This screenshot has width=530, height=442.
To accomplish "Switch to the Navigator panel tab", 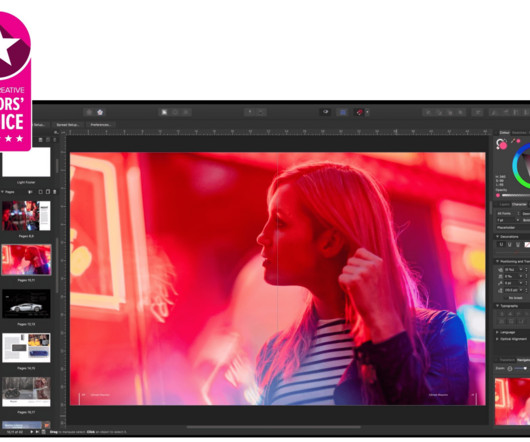I will (524, 360).
